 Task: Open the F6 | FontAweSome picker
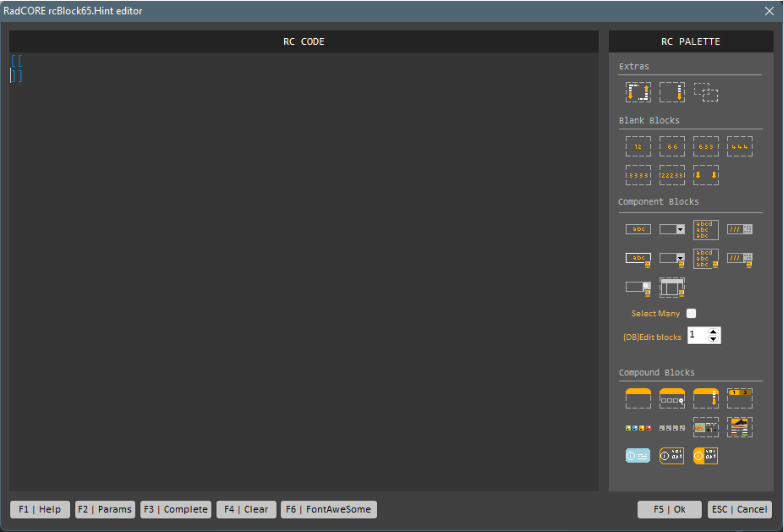[x=329, y=509]
